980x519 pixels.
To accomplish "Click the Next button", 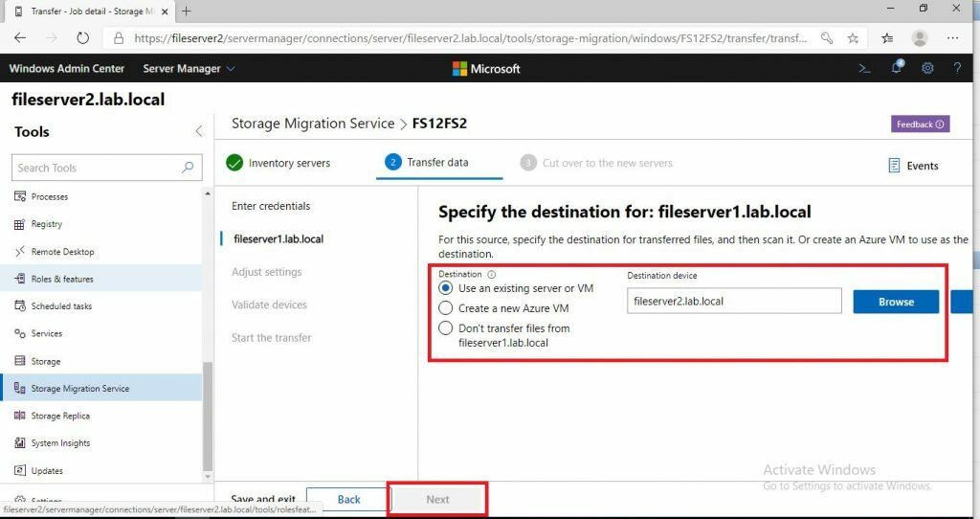I will pyautogui.click(x=437, y=499).
